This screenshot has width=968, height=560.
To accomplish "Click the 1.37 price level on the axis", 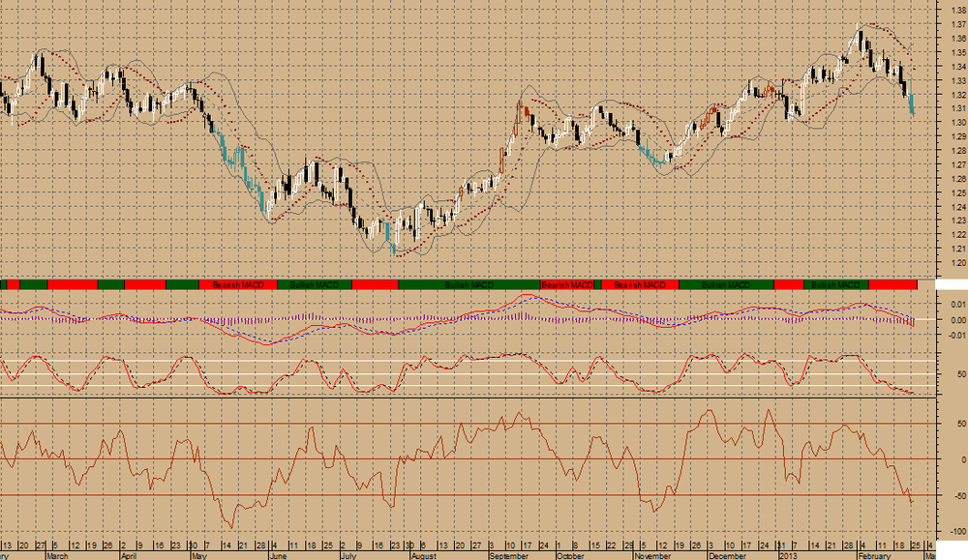I will (958, 25).
